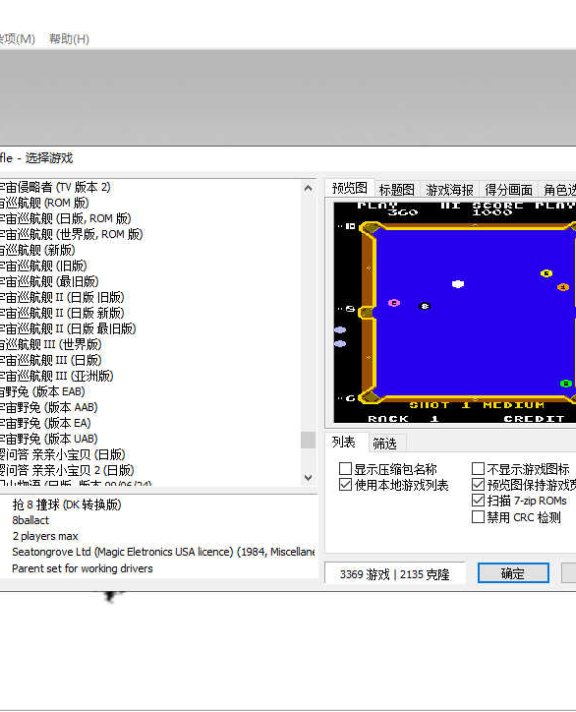Screen dimensions: 576x712
Task: Select 宇宙侵略者 (TV 版本 2) entry
Action: click(x=55, y=187)
